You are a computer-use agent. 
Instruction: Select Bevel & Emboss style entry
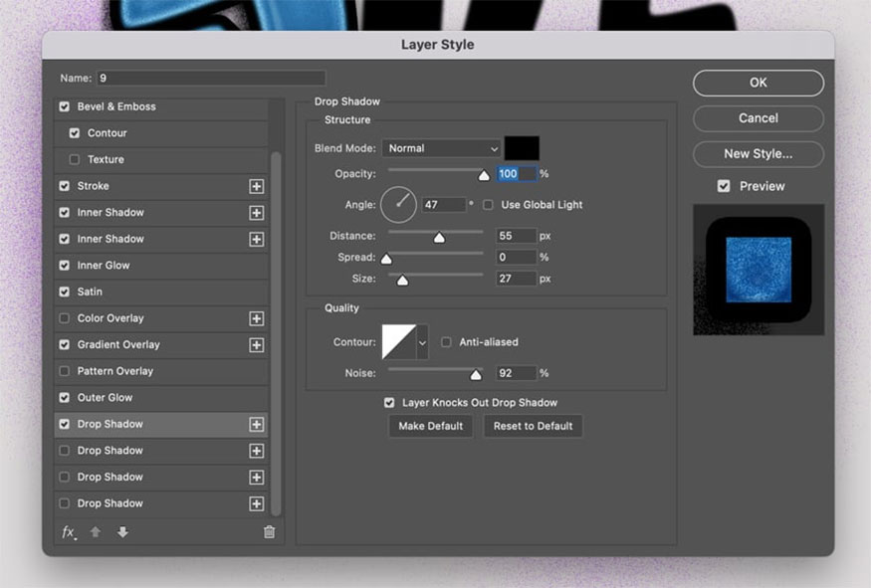click(x=116, y=106)
